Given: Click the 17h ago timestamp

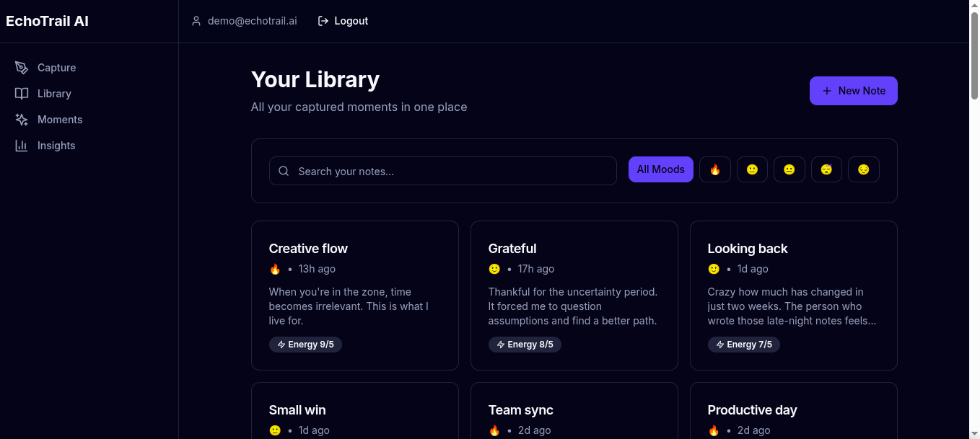Looking at the screenshot, I should point(536,269).
